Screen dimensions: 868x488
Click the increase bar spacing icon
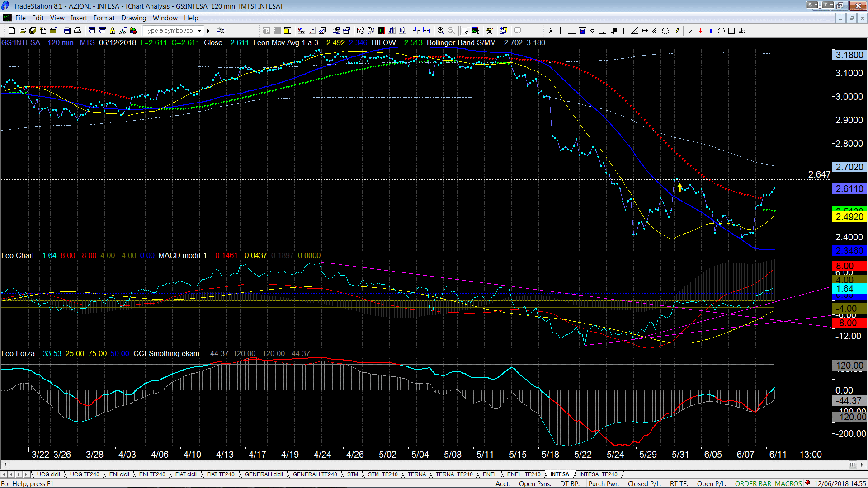pos(426,31)
